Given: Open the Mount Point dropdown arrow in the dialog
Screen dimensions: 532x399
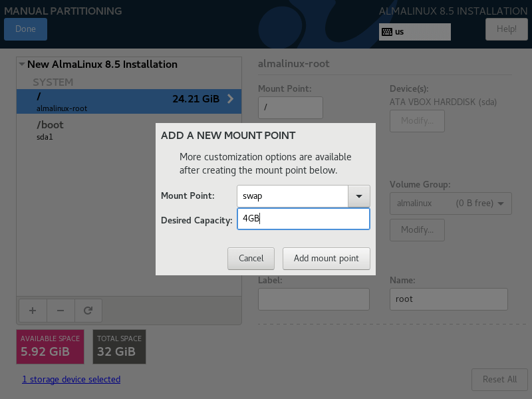Looking at the screenshot, I should (x=358, y=196).
